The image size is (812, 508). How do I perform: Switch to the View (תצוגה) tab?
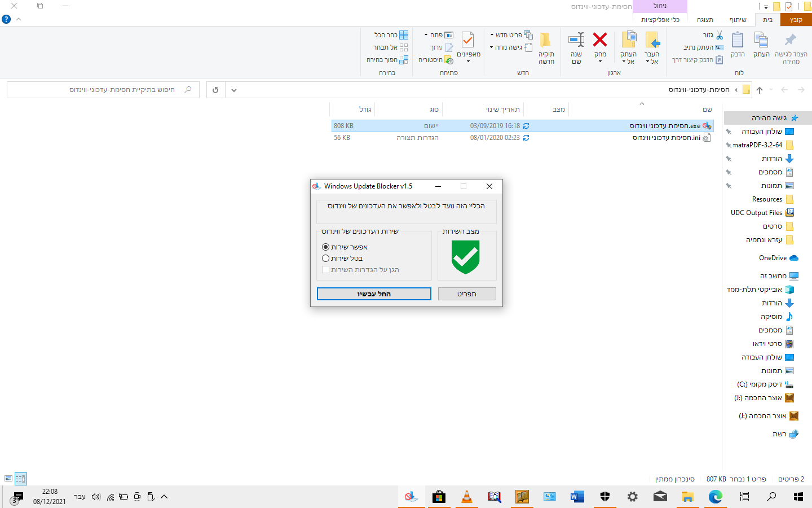click(705, 19)
